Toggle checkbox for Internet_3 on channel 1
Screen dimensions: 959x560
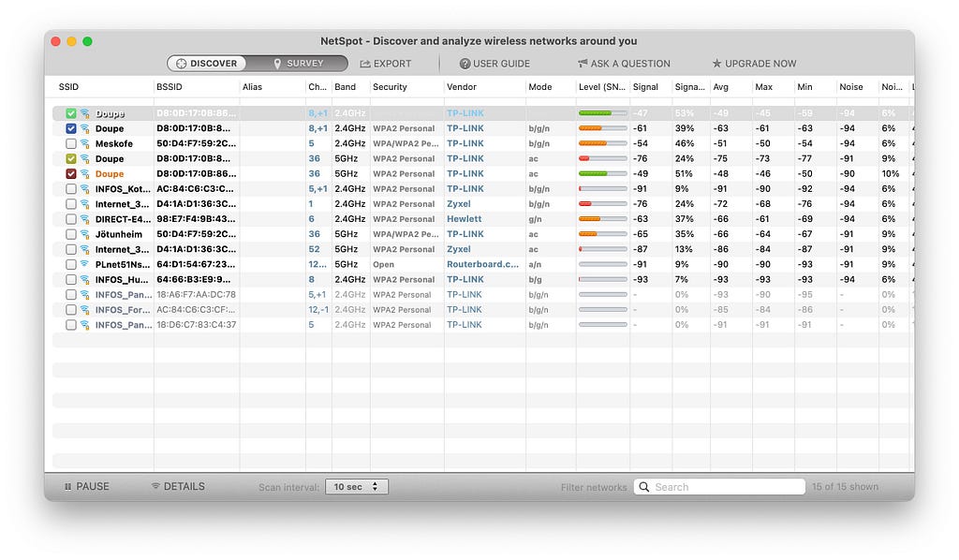tap(71, 204)
